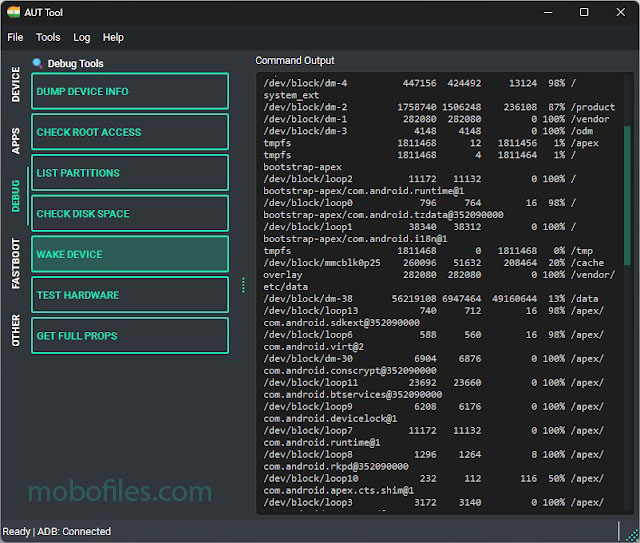The image size is (640, 543).
Task: Run CHECK DISK SPACE
Action: 130,213
